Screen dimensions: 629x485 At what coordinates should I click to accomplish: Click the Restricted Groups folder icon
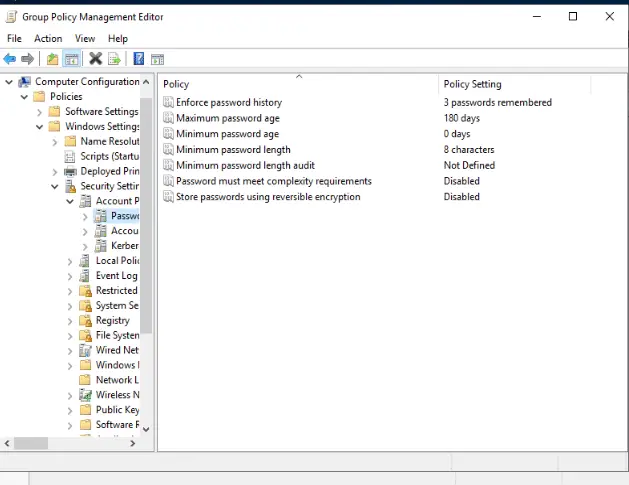tap(85, 291)
